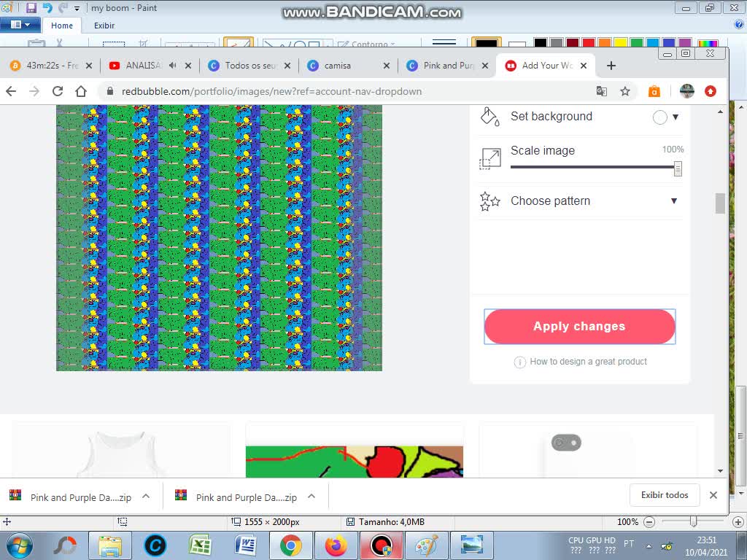This screenshot has width=747, height=560.
Task: Open rainbow Edit colors button in Paint
Action: pos(708,43)
